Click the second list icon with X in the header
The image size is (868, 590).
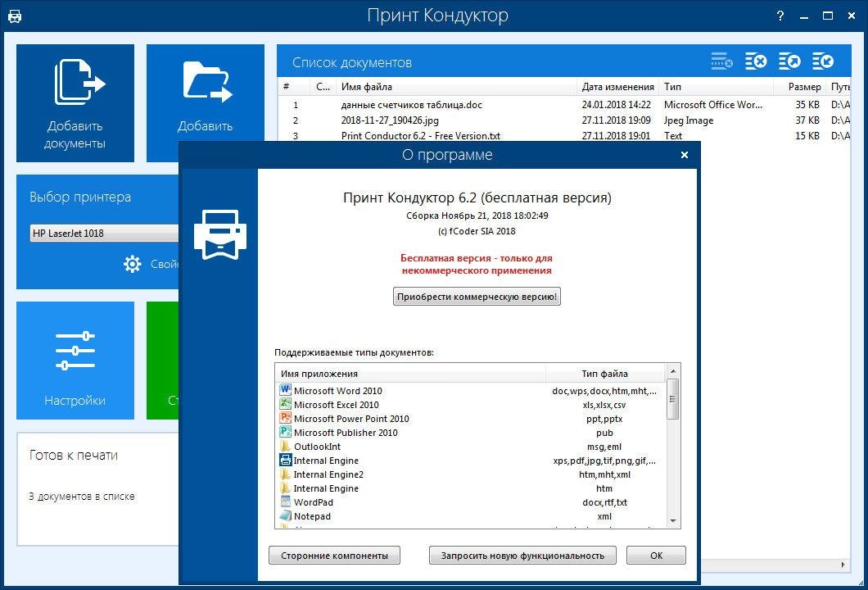pyautogui.click(x=756, y=61)
